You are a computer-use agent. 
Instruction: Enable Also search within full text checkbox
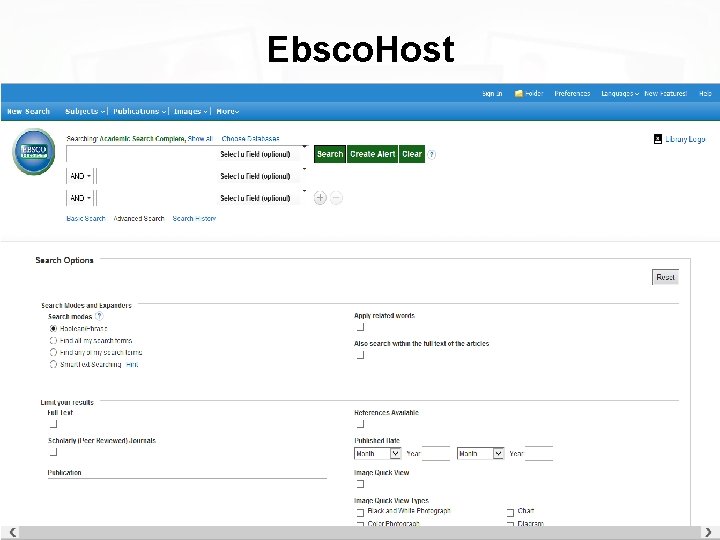pos(360,355)
